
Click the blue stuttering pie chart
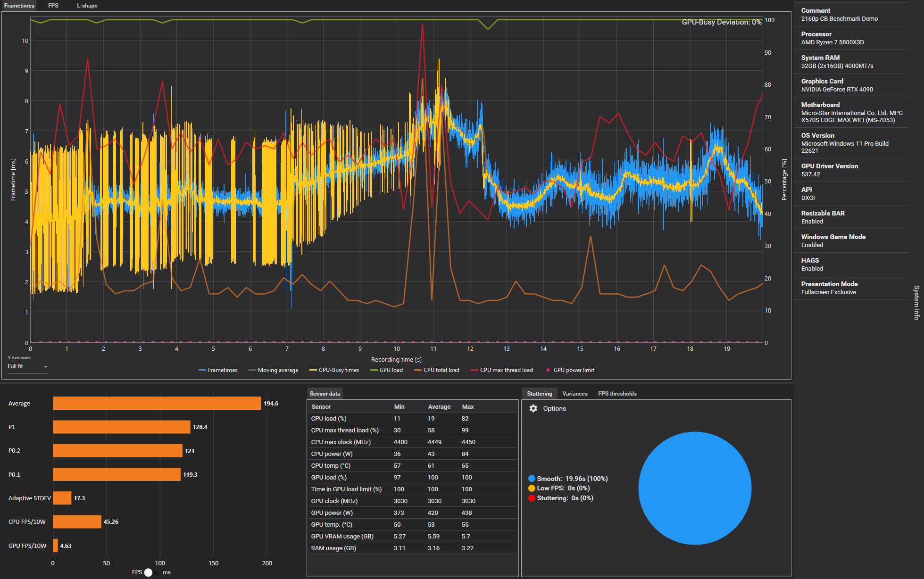[695, 488]
